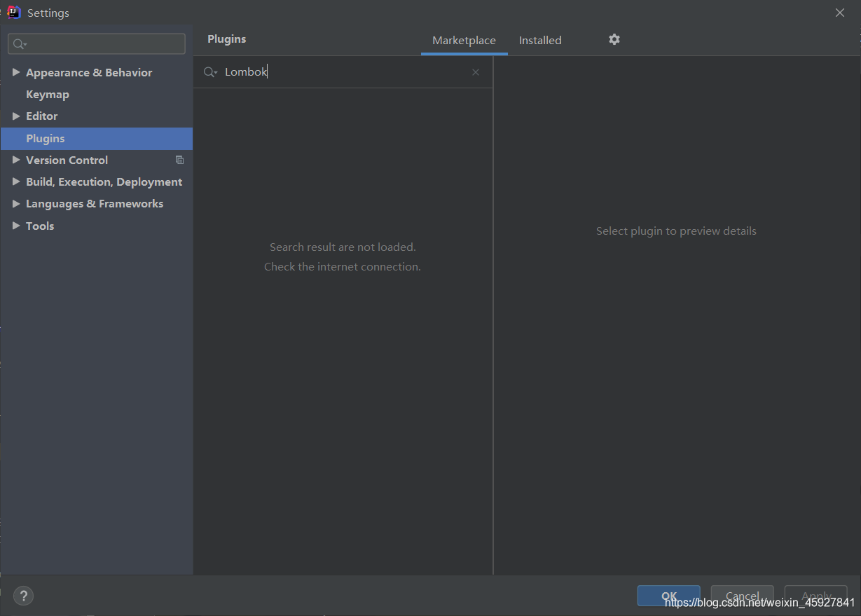The width and height of the screenshot is (861, 616).
Task: Click the settings search magnifier icon
Action: click(20, 44)
